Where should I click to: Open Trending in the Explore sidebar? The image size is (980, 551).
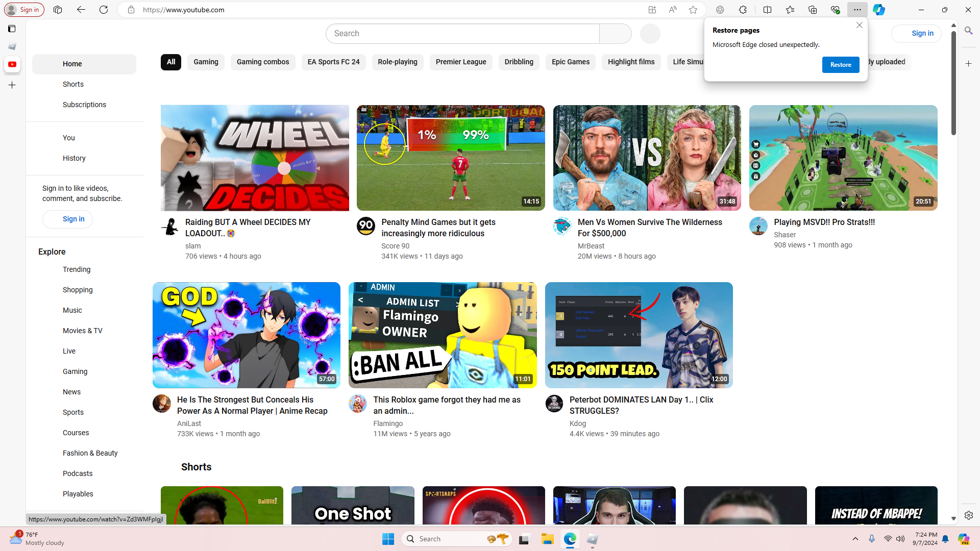coord(77,269)
